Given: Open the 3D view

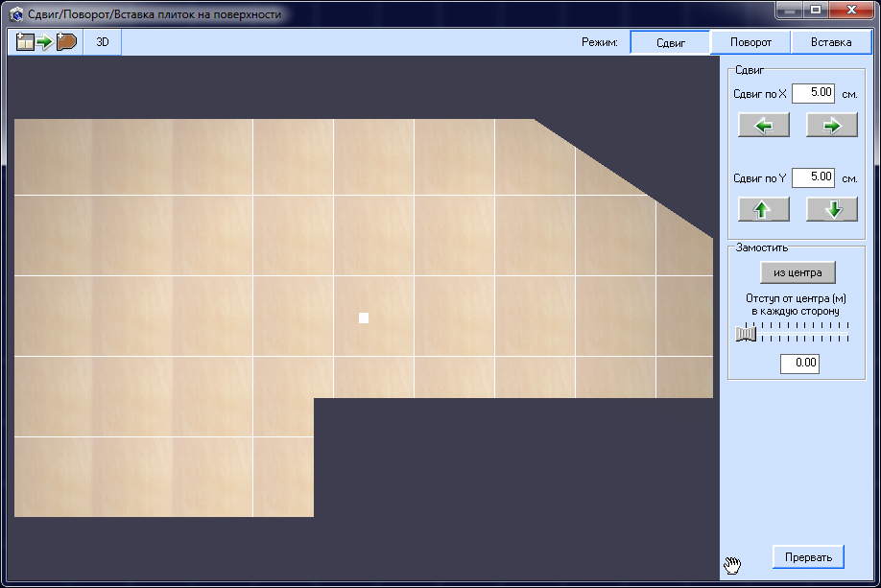Looking at the screenshot, I should point(103,42).
